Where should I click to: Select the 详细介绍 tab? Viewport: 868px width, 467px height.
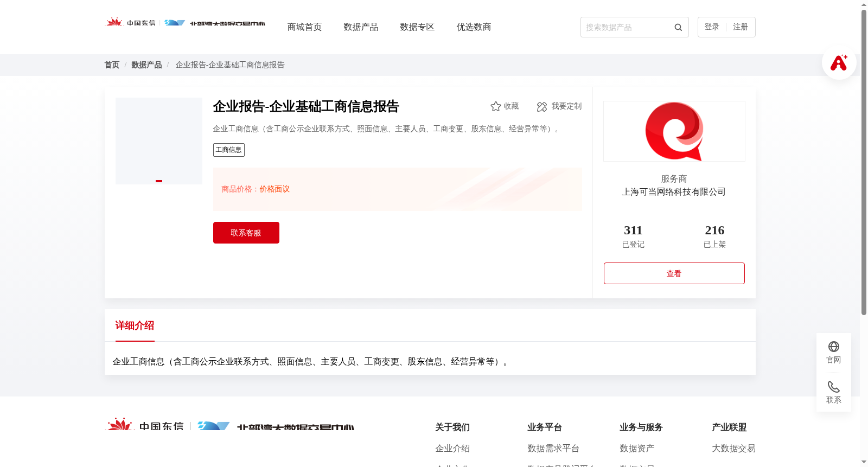coord(135,325)
